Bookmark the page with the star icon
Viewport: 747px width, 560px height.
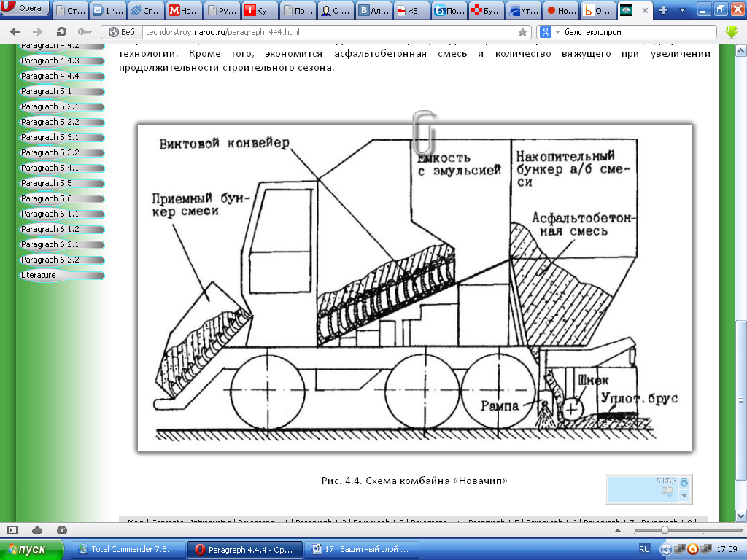click(x=522, y=32)
